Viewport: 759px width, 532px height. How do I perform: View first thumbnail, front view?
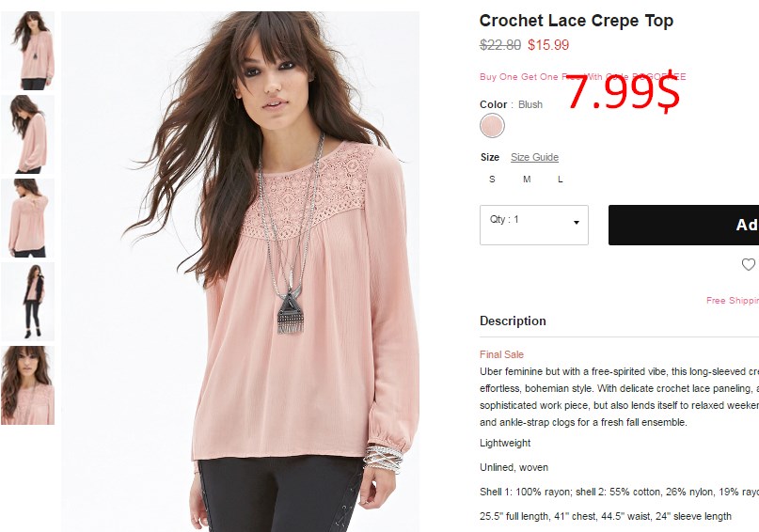coord(27,51)
